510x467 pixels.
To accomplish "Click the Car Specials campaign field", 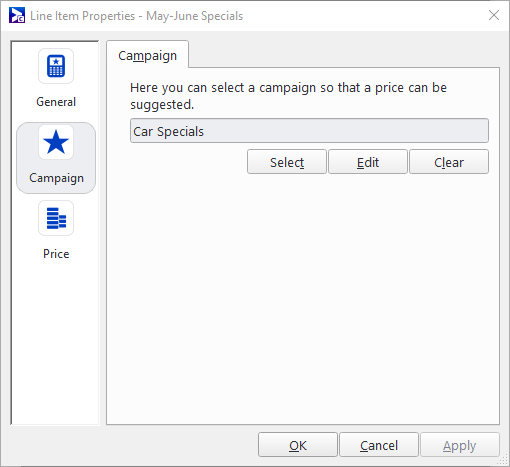I will point(309,131).
